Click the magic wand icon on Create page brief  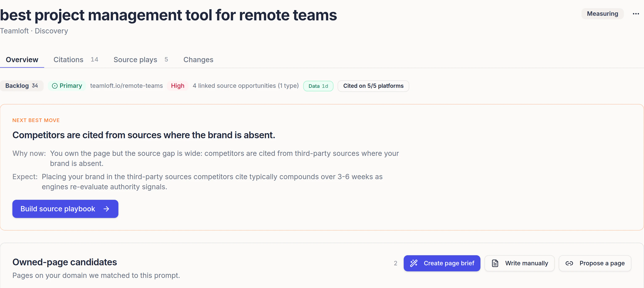click(414, 263)
